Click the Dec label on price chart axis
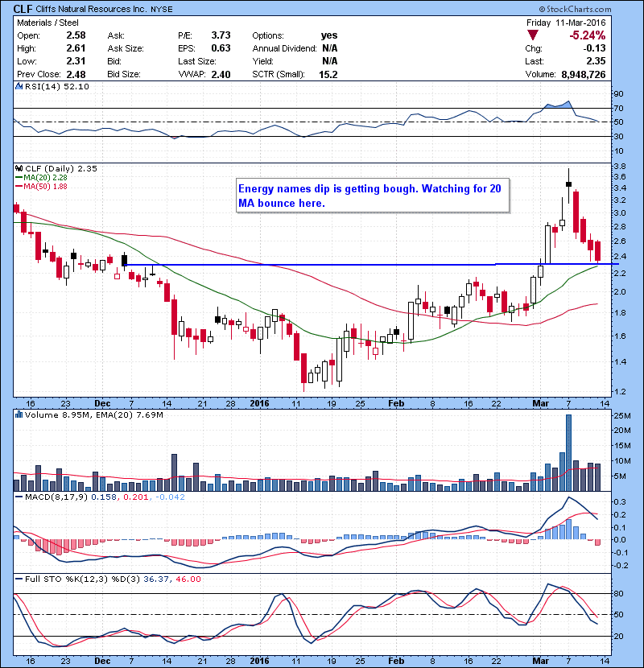 [102, 403]
